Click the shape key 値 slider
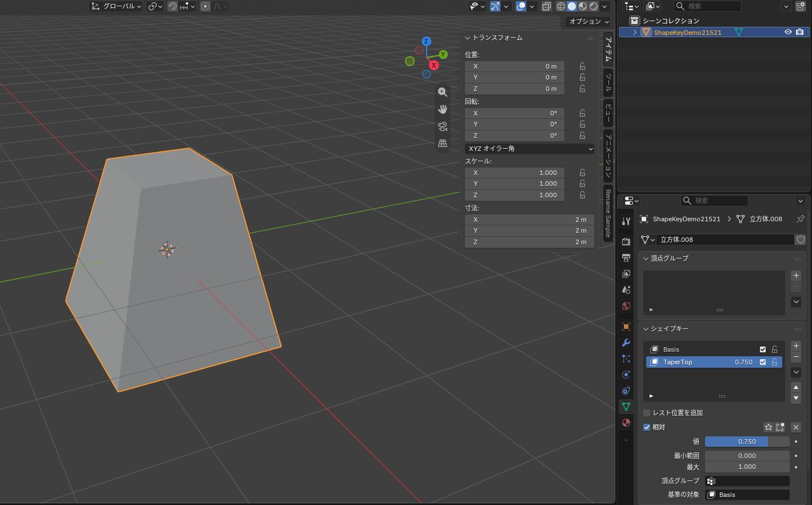Screen dimensions: 812x505 coord(747,442)
